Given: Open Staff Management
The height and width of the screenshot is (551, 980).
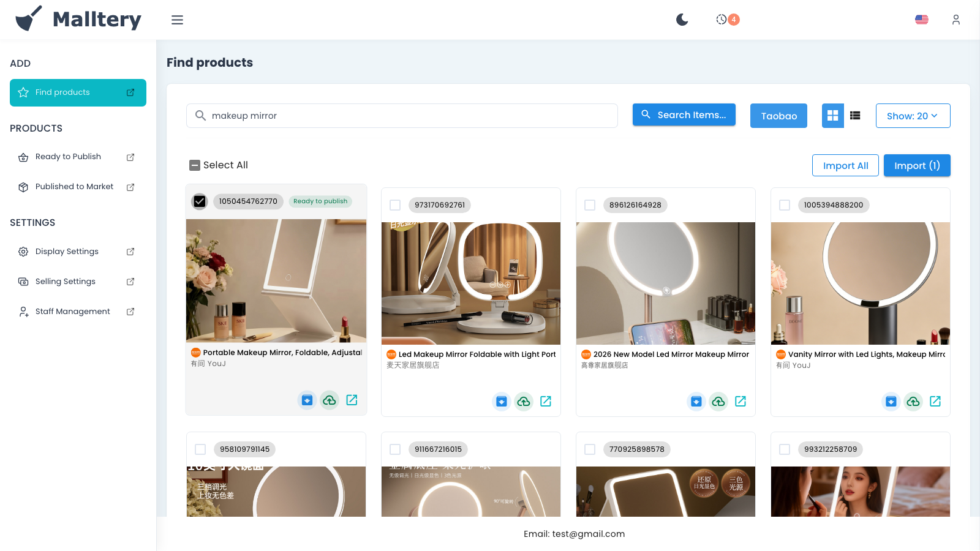Looking at the screenshot, I should click(x=72, y=312).
